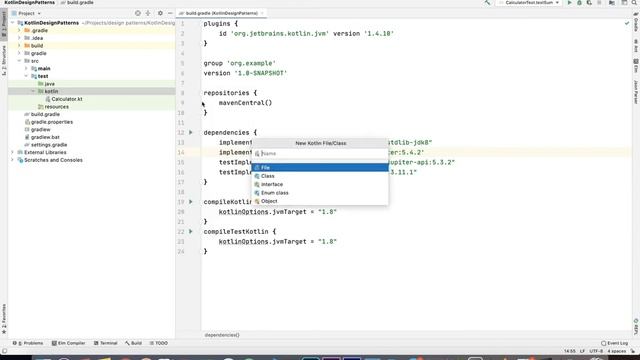
Task: Expand the main source folder
Action: pos(26,69)
